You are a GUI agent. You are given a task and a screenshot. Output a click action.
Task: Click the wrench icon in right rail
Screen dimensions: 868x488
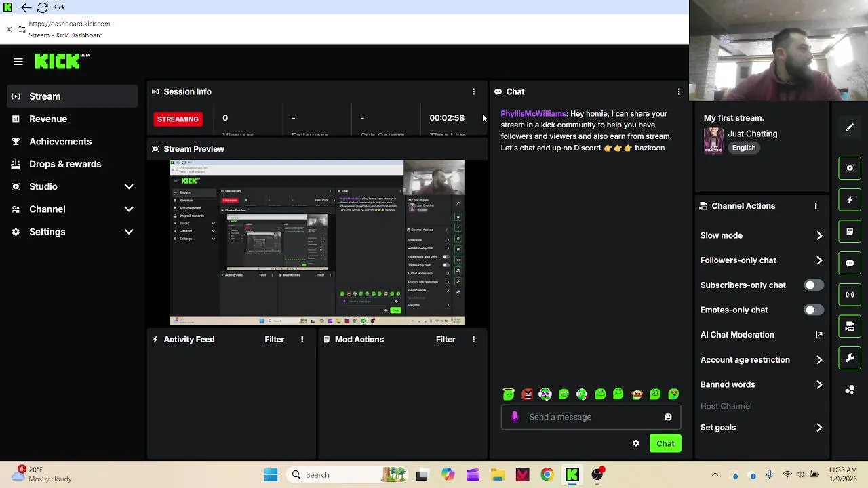point(850,358)
